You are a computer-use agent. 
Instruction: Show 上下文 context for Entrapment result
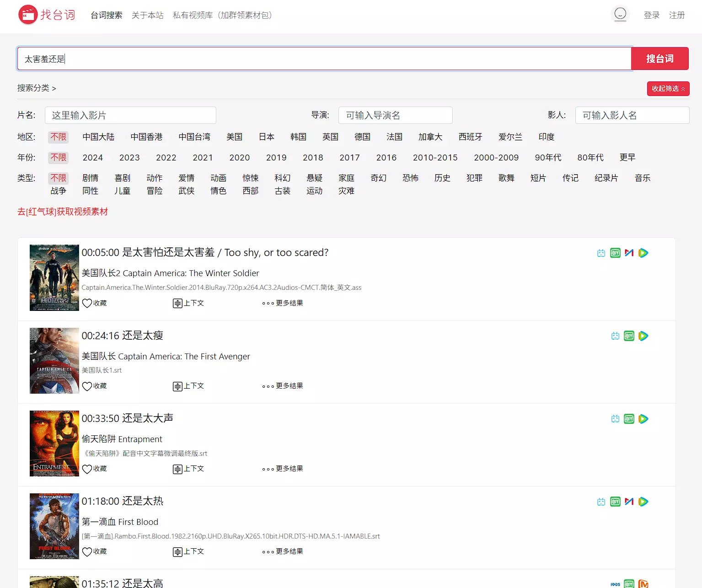pyautogui.click(x=188, y=469)
